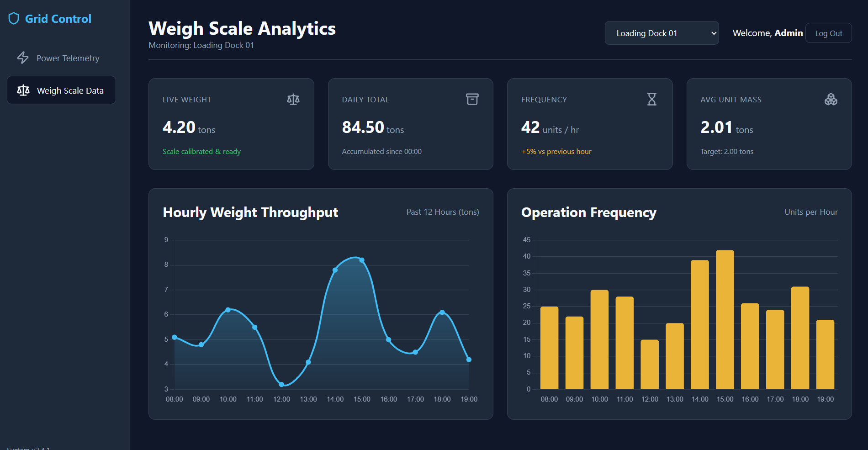Click the 15:00 peak point on throughput line chart
Image resolution: width=868 pixels, height=450 pixels.
click(362, 260)
